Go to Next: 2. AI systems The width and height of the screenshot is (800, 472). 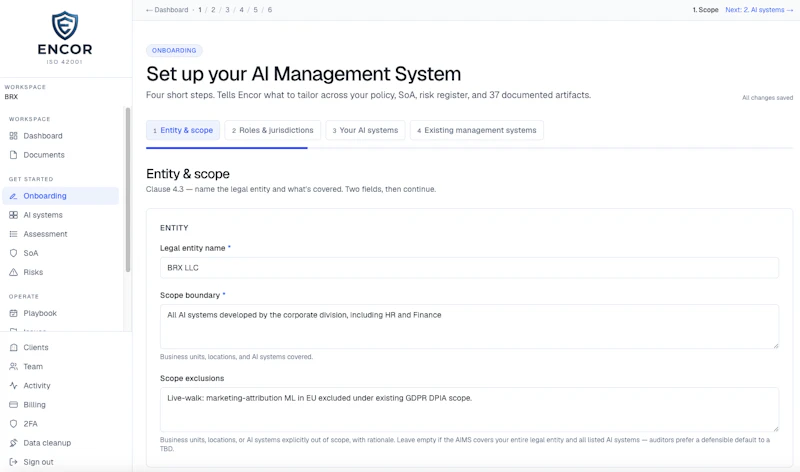pyautogui.click(x=759, y=10)
